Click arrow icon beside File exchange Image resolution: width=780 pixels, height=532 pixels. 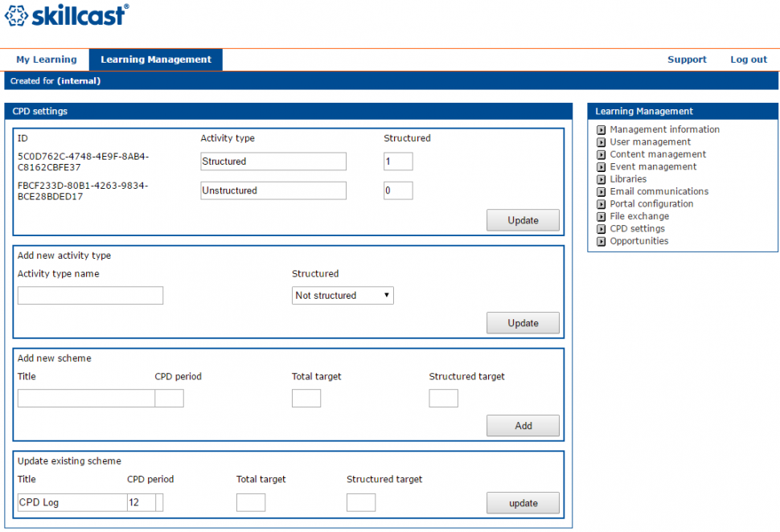click(x=601, y=217)
